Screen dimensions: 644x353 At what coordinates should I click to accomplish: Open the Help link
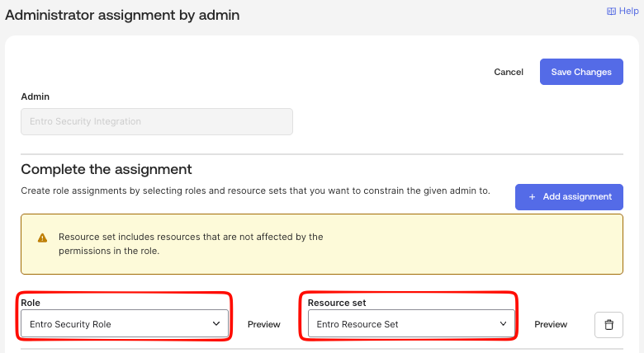623,11
